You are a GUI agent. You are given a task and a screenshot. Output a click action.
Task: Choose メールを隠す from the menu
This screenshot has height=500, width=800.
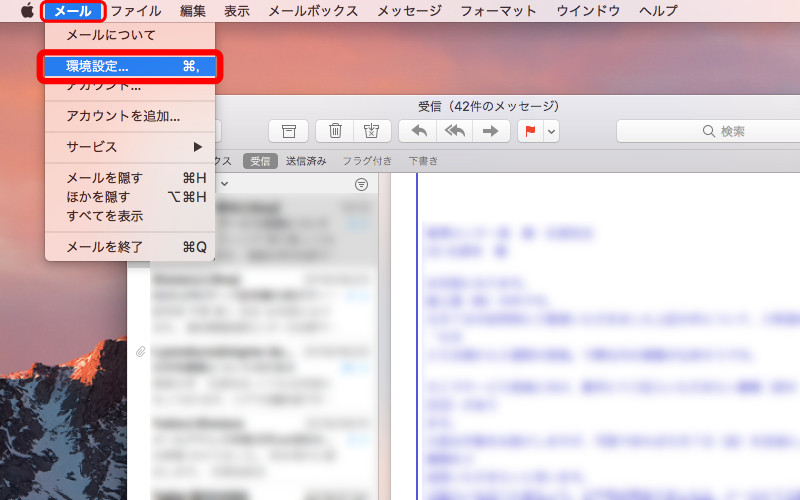[x=130, y=178]
